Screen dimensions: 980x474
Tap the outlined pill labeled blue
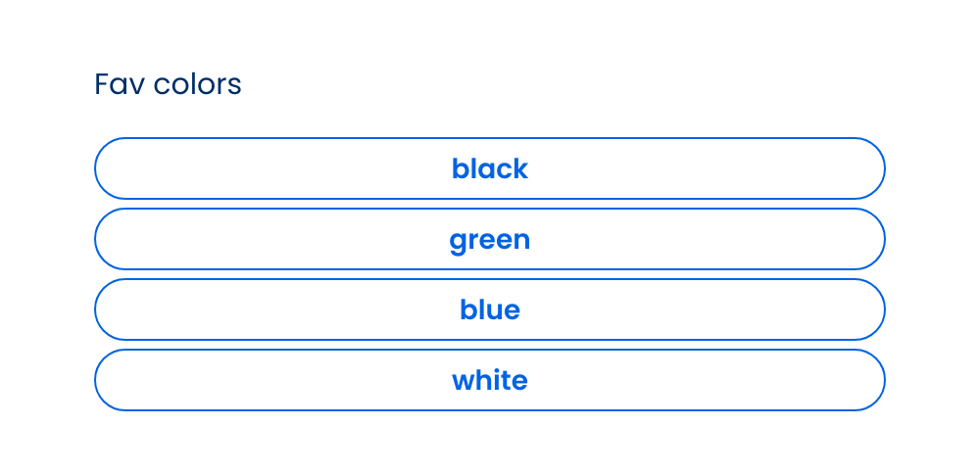click(489, 309)
